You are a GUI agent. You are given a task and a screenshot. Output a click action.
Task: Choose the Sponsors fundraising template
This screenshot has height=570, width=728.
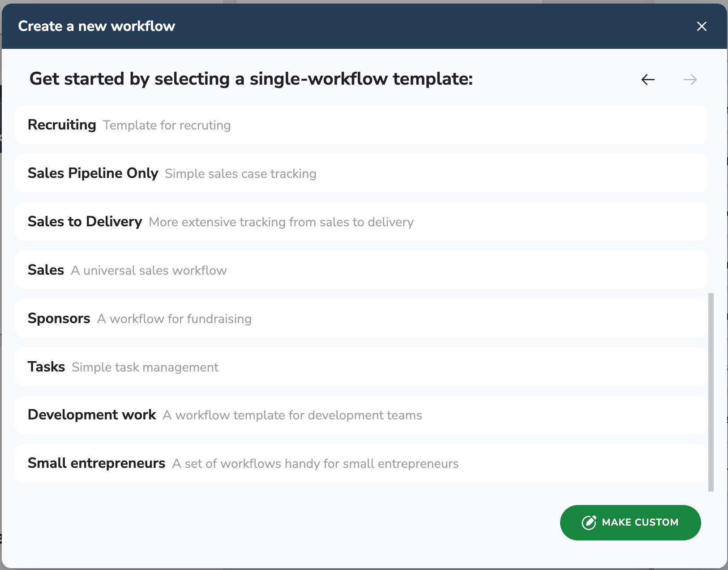tap(59, 319)
